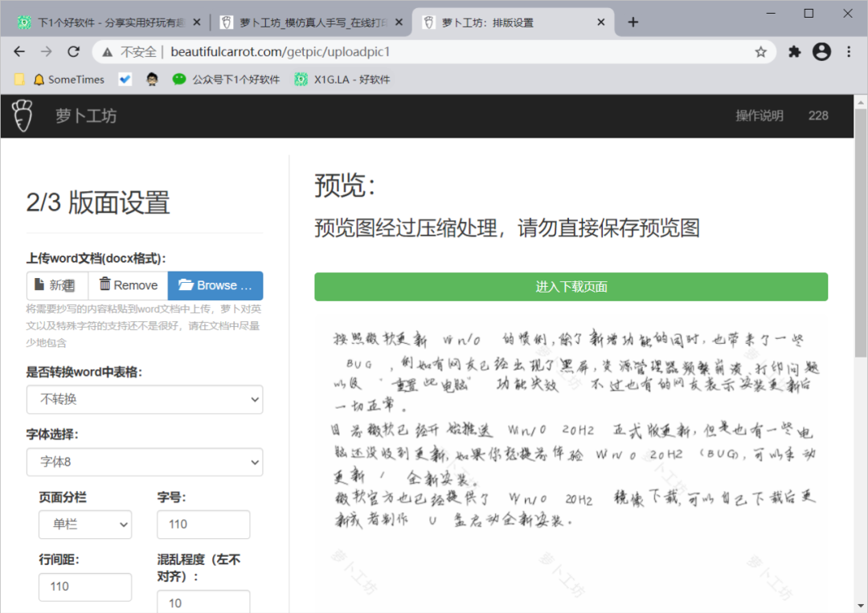Screen dimensions: 868x613
Task: Open the 操作说明 navbar link
Action: [759, 116]
